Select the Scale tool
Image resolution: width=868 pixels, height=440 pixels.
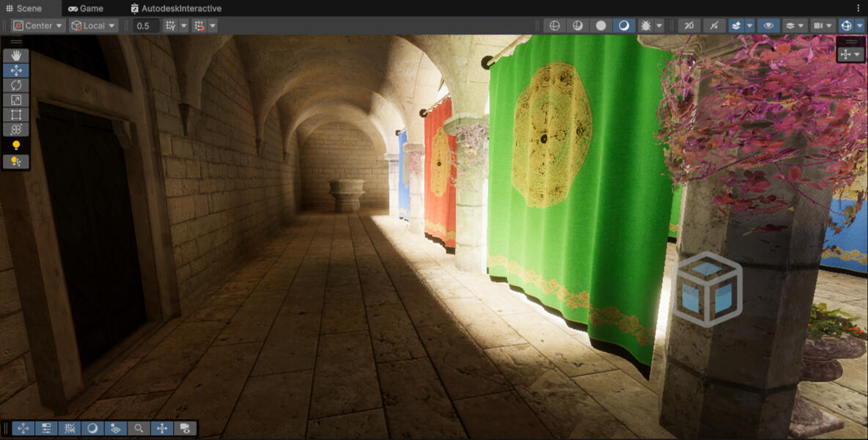tap(16, 100)
